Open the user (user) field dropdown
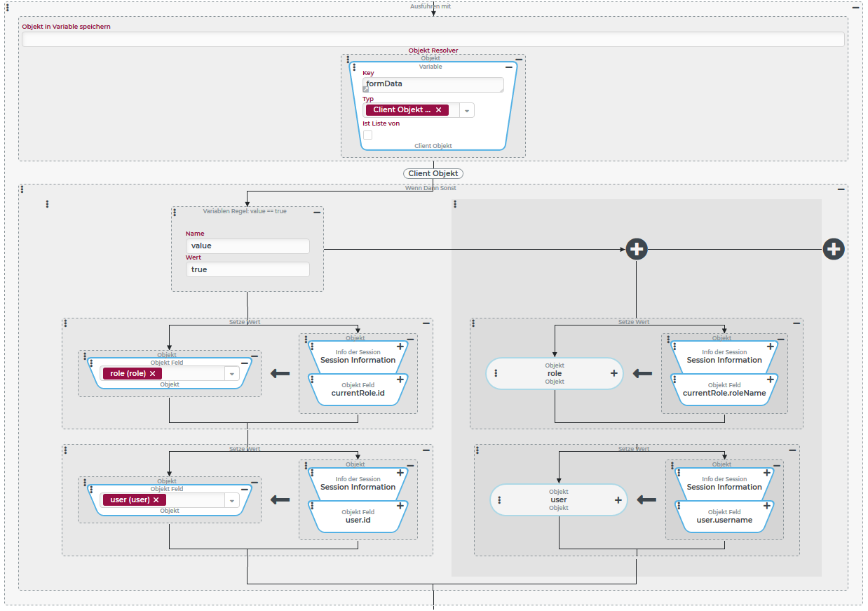The height and width of the screenshot is (611, 868). click(232, 500)
